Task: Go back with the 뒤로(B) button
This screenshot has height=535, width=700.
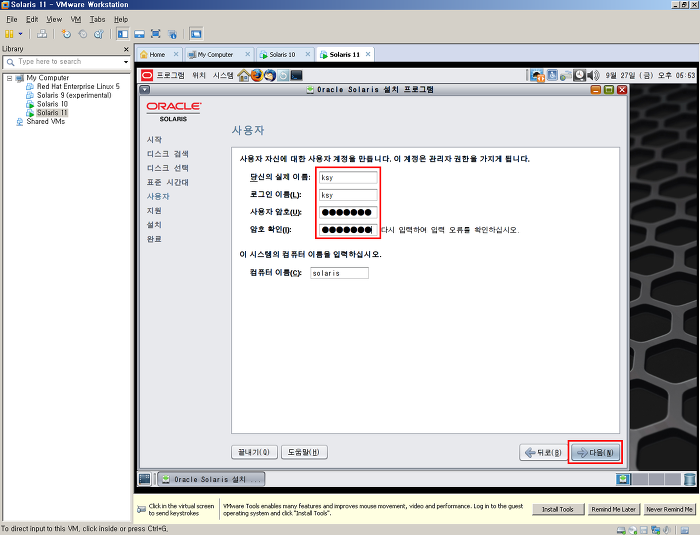Action: pos(543,452)
